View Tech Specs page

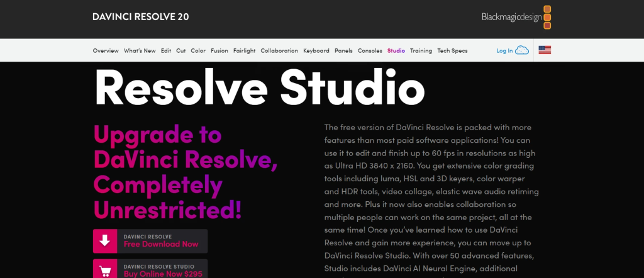[452, 50]
